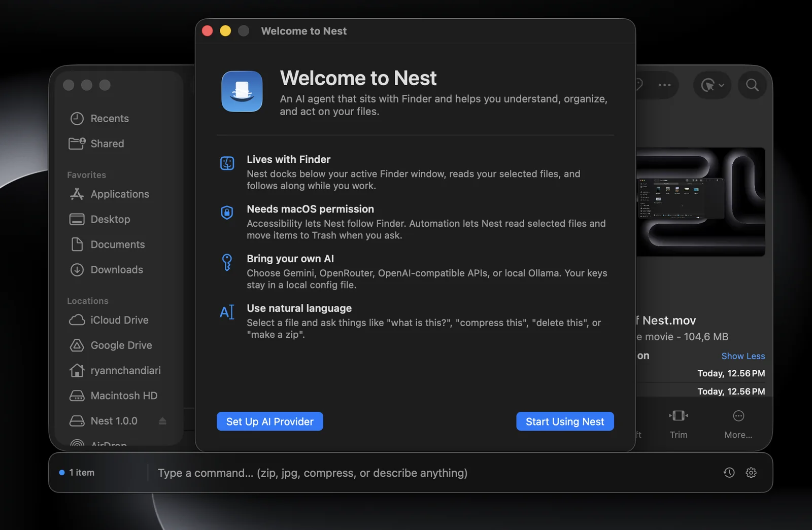Image resolution: width=812 pixels, height=530 pixels.
Task: Select Macintosh HD in sidebar
Action: 113,396
